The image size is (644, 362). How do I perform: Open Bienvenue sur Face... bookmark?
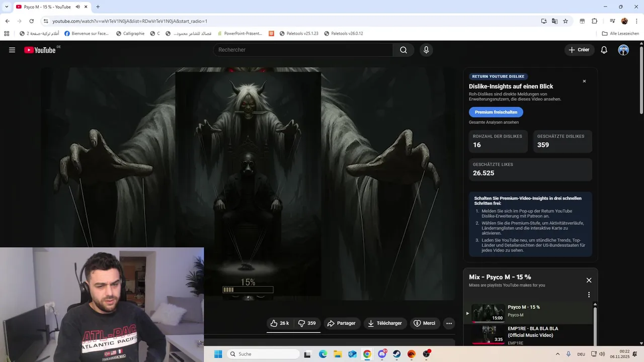[87, 34]
